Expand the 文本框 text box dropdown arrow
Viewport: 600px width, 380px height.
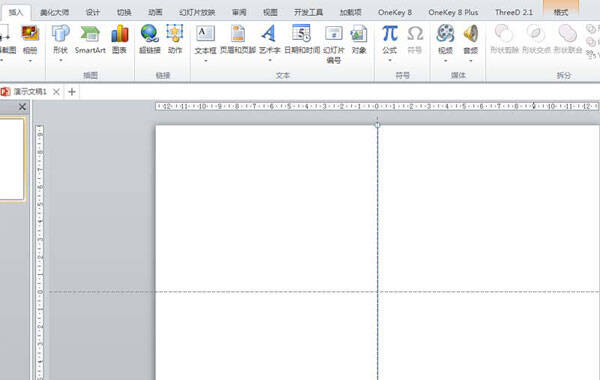pyautogui.click(x=205, y=60)
